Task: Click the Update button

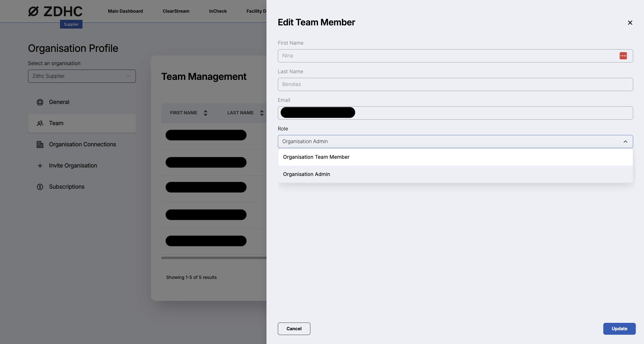Action: pyautogui.click(x=619, y=329)
